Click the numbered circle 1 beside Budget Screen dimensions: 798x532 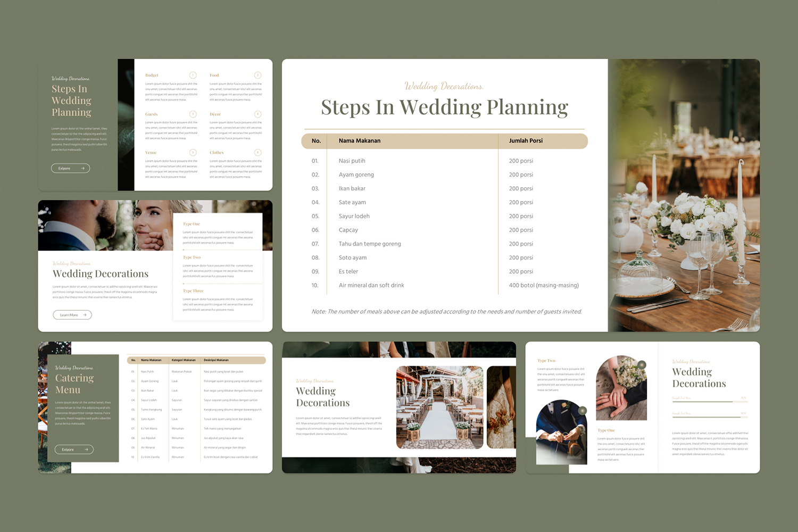point(193,76)
